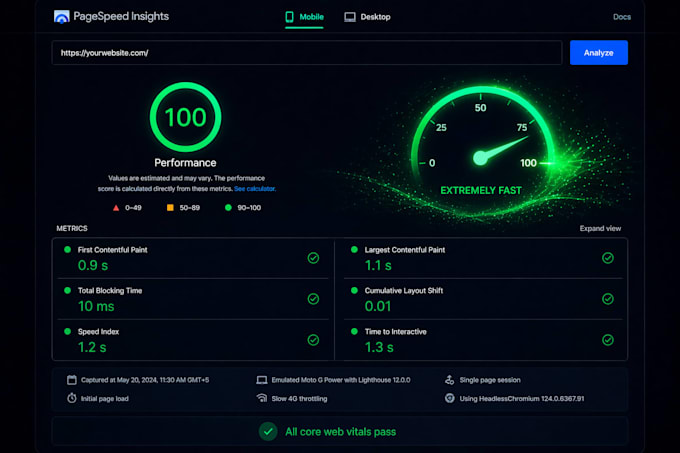Click the Largest Contentful Paint check icon
This screenshot has width=680, height=453.
(x=608, y=258)
